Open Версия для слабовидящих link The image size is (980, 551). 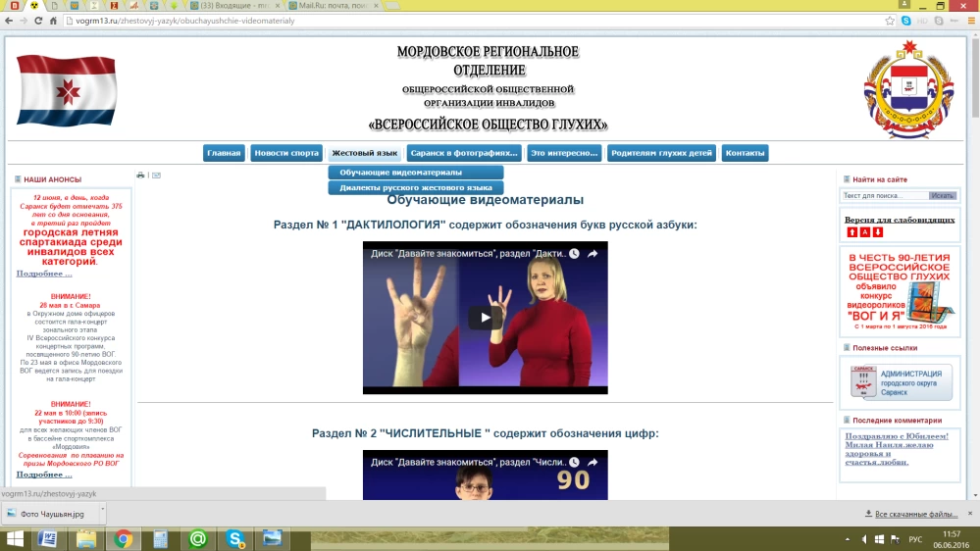[899, 220]
